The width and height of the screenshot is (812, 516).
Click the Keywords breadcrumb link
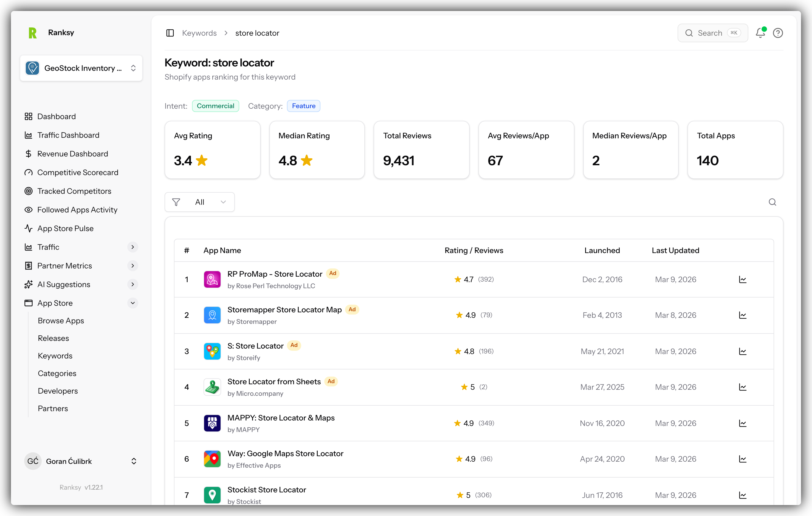(x=199, y=33)
